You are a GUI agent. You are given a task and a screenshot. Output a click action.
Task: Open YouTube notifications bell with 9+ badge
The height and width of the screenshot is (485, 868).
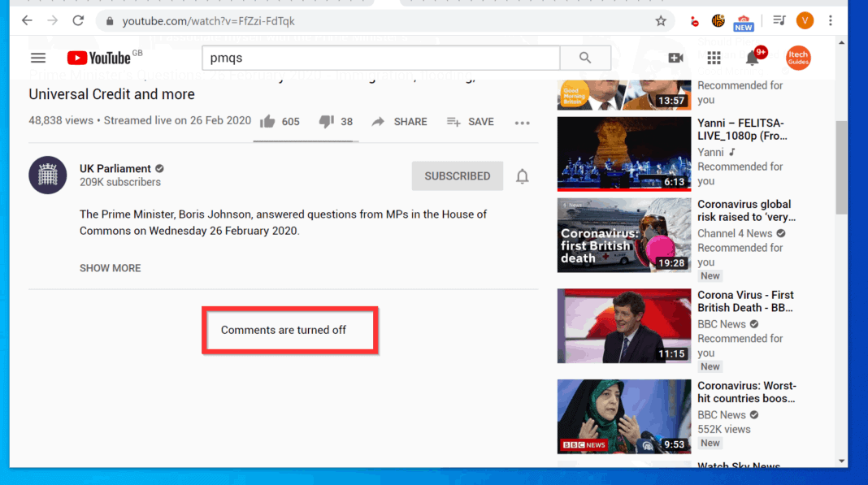click(753, 58)
